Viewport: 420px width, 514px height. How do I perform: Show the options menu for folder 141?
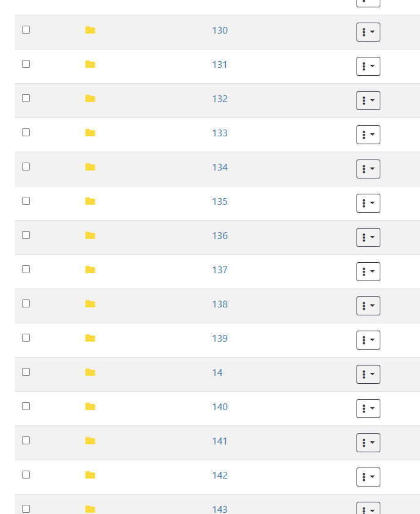(368, 442)
